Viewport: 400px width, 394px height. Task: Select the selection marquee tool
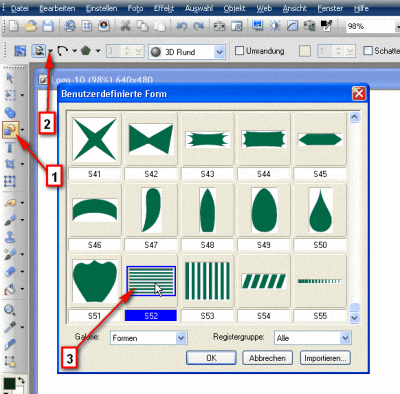10,95
